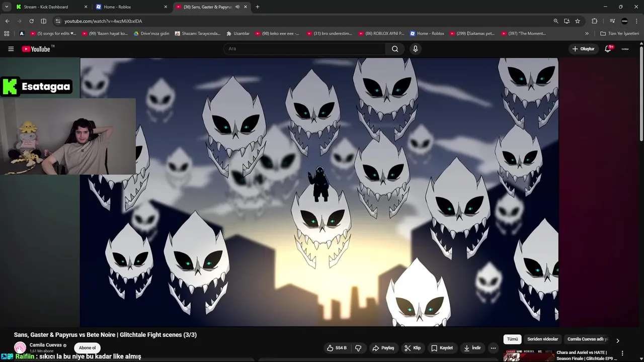The height and width of the screenshot is (362, 644).
Task: Click the Oluştur create button
Action: [583, 49]
